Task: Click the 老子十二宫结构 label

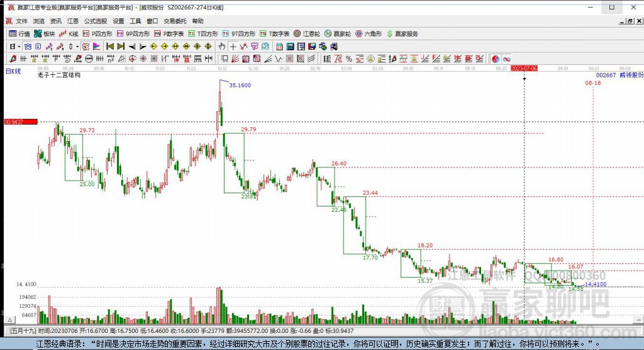Action: pos(58,75)
